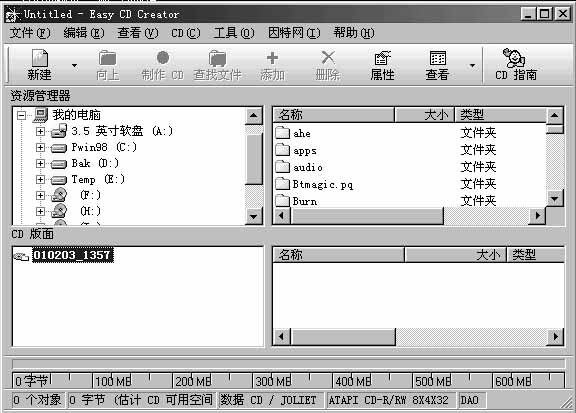Screen dimensions: 576x413
Task: Click the 删除 (Delete) X icon
Action: click(x=328, y=58)
